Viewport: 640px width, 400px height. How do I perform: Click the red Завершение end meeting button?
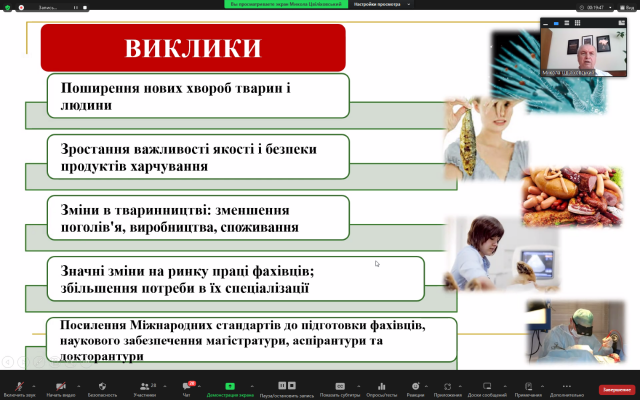click(x=617, y=390)
